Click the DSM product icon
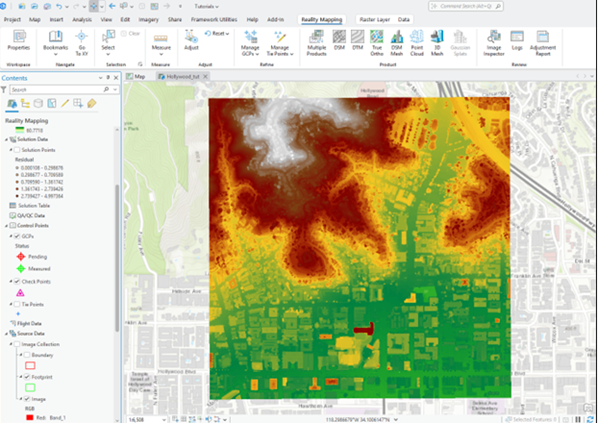The height and width of the screenshot is (423, 598). pyautogui.click(x=339, y=40)
